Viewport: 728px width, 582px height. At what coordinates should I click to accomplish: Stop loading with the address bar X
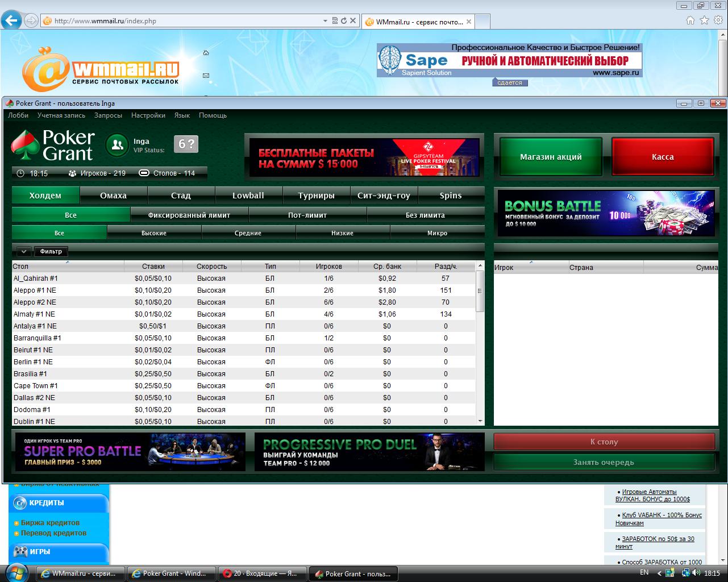tap(353, 21)
